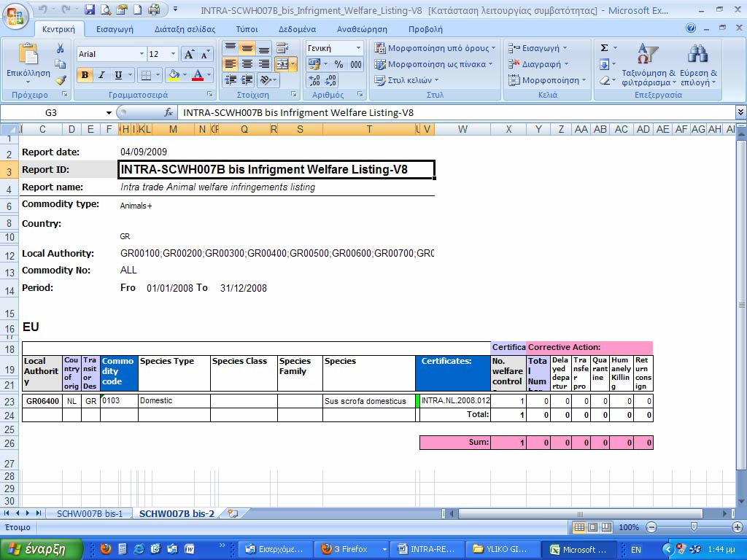
Task: Open Customize Quick Access Toolbar arrow
Action: (x=175, y=9)
